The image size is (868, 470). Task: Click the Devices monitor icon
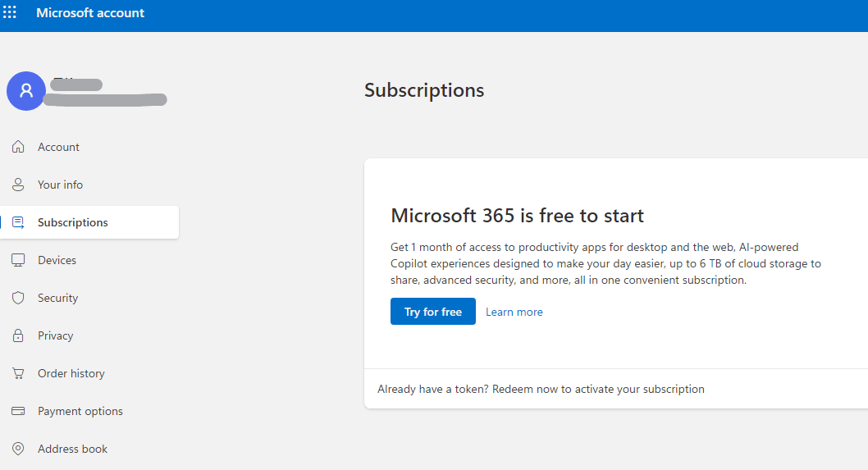[x=18, y=260]
